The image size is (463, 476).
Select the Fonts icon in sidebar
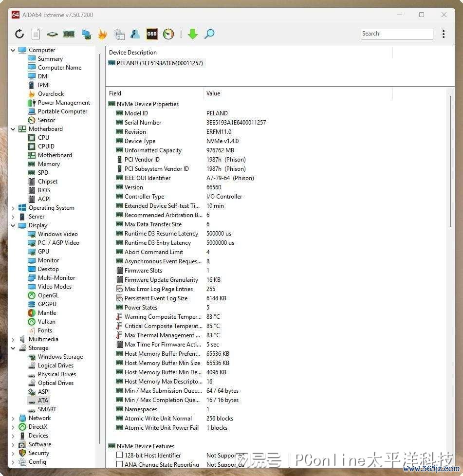click(x=32, y=330)
